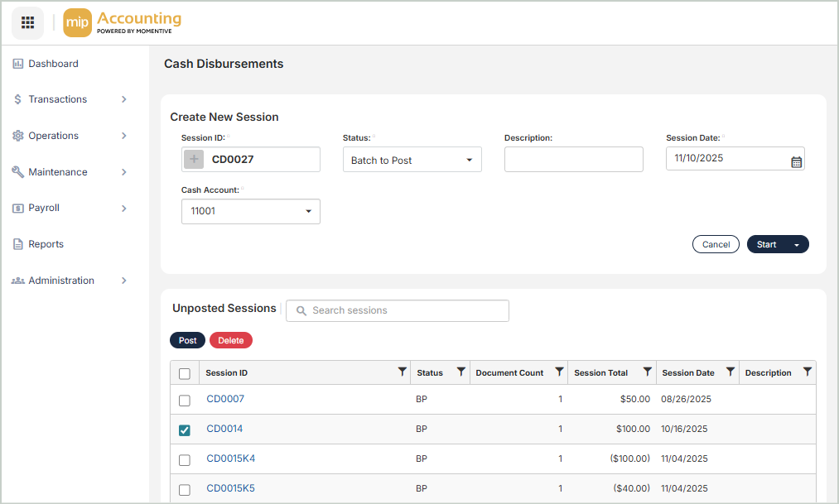Open Reports from the sidebar menu
The image size is (839, 504).
(x=46, y=244)
